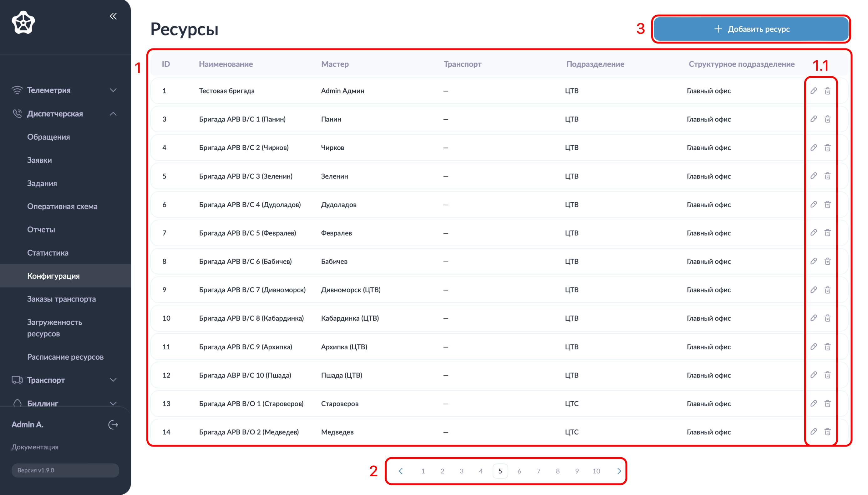
Task: Click the app logo in sidebar
Action: point(23,22)
